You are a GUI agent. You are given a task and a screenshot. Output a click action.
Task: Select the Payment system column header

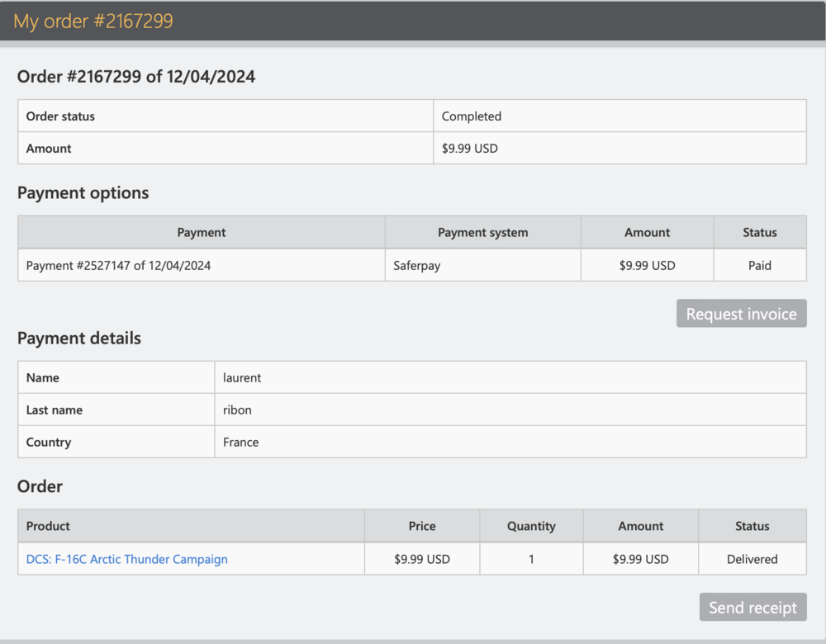[x=482, y=233]
